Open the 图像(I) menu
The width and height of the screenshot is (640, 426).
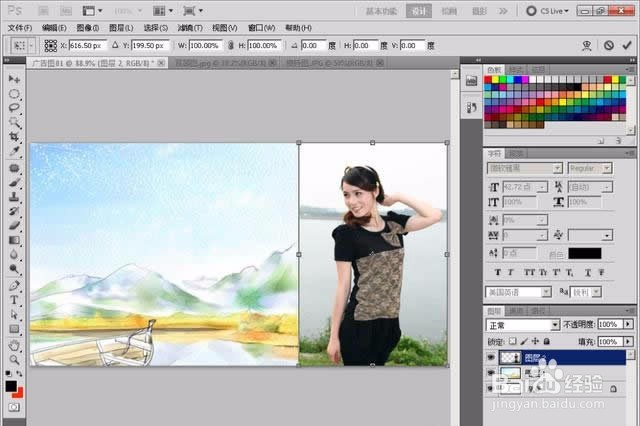(87, 28)
